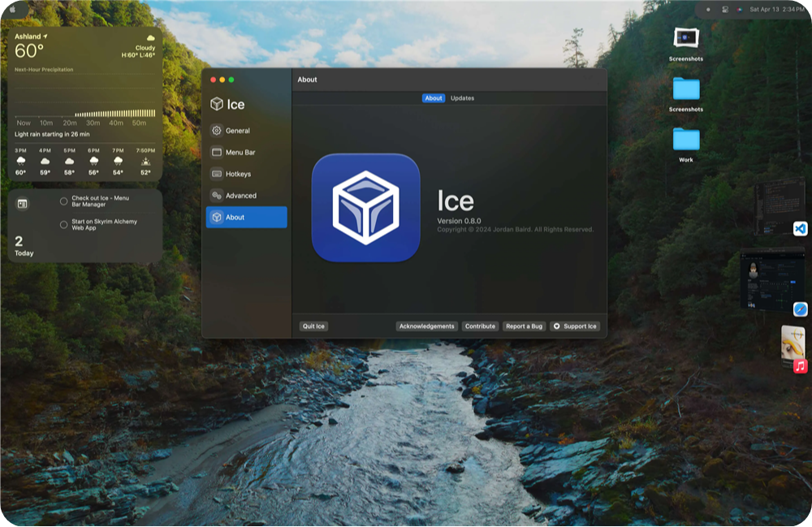Image resolution: width=812 pixels, height=527 pixels.
Task: Click the Safari compass icon
Action: tap(800, 309)
